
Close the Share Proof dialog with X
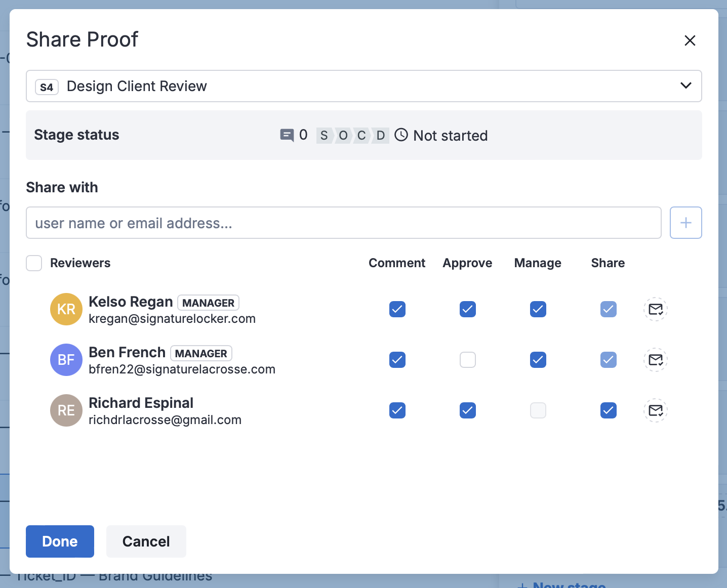pos(690,40)
